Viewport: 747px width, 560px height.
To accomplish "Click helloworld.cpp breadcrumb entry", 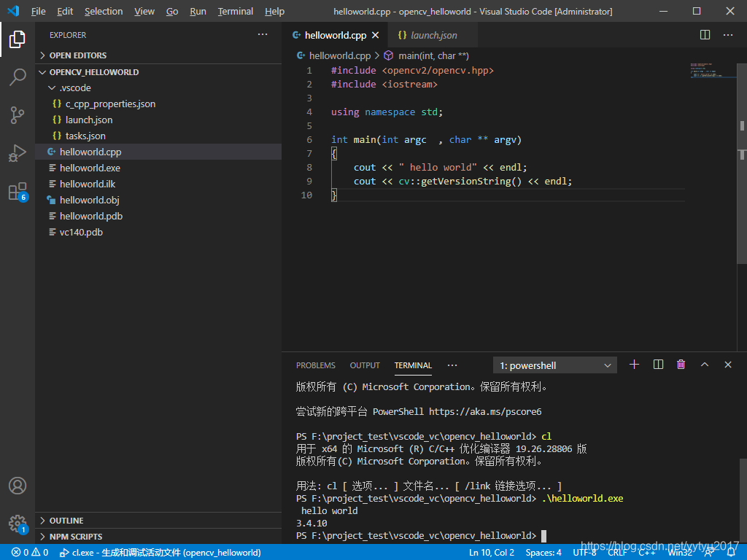I will 333,55.
